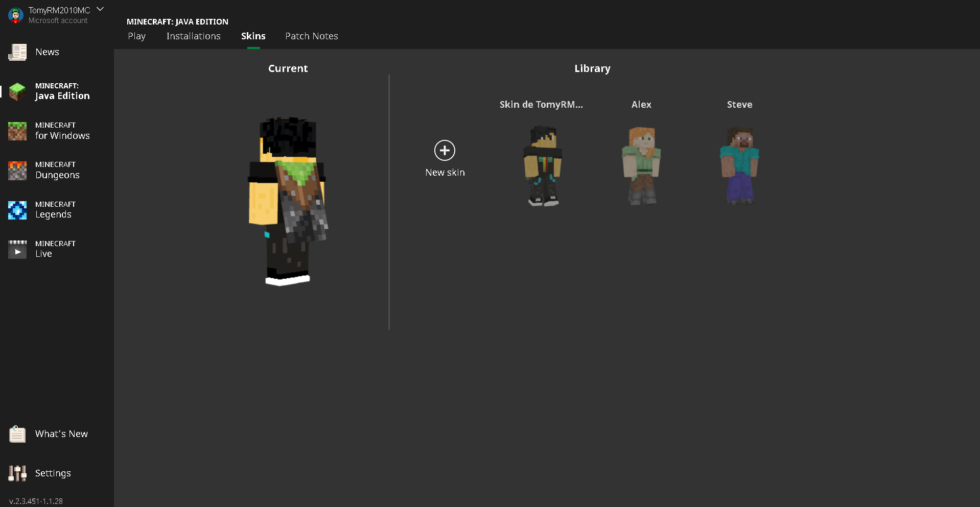Expand the account dropdown chevron
980x507 pixels.
pyautogui.click(x=100, y=9)
